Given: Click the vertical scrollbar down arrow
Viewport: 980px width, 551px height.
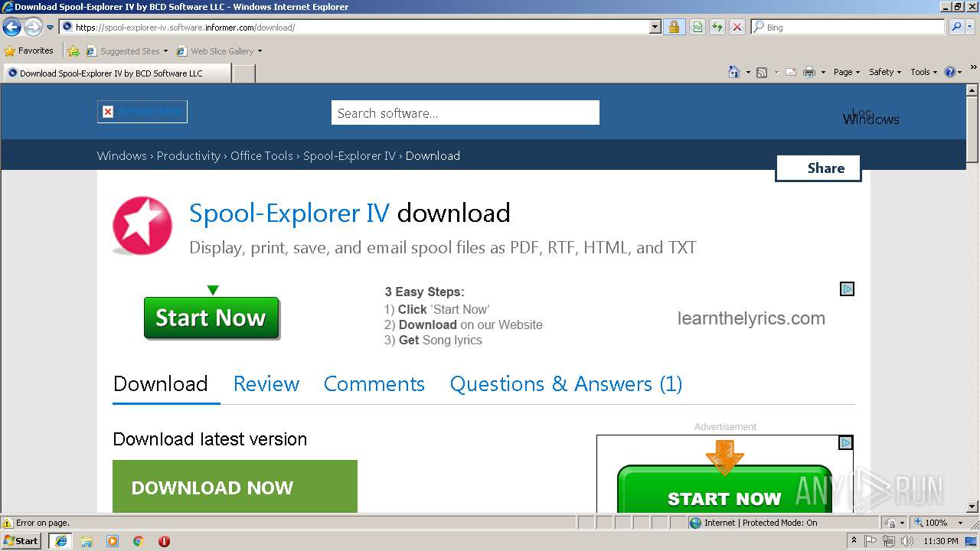Looking at the screenshot, I should (972, 507).
